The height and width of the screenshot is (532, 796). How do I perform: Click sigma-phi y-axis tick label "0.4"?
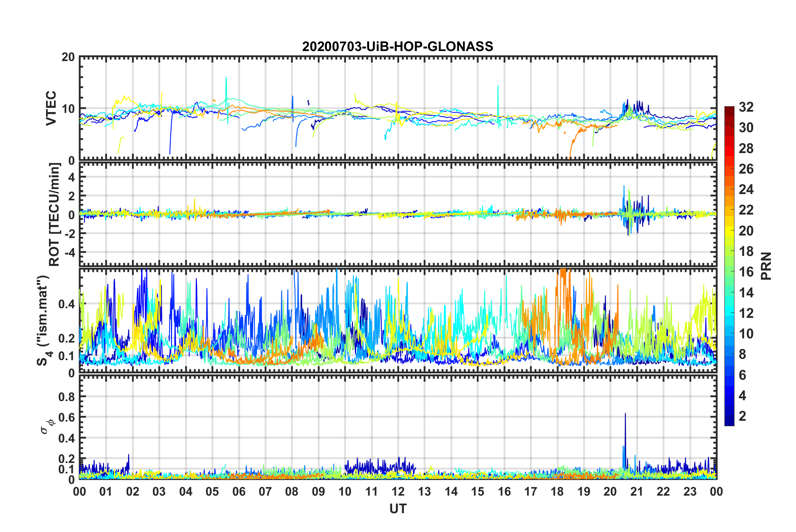(x=67, y=438)
